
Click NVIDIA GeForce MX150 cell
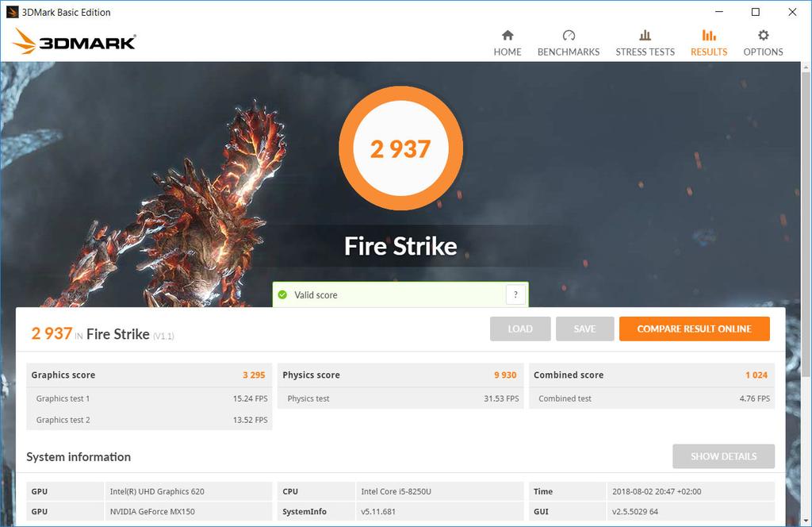coord(188,511)
